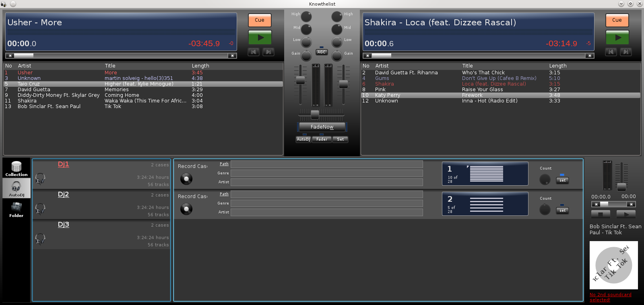
Task: Cue the left deck (Usher - More)
Action: [260, 20]
